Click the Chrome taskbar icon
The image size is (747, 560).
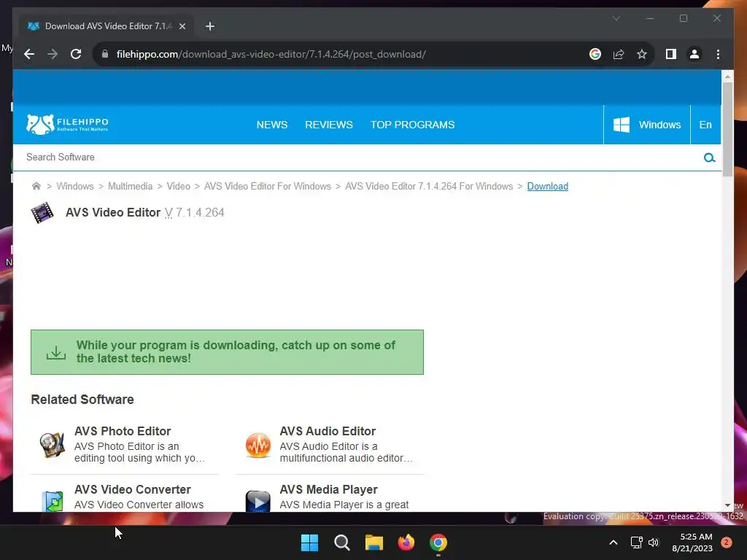point(438,542)
